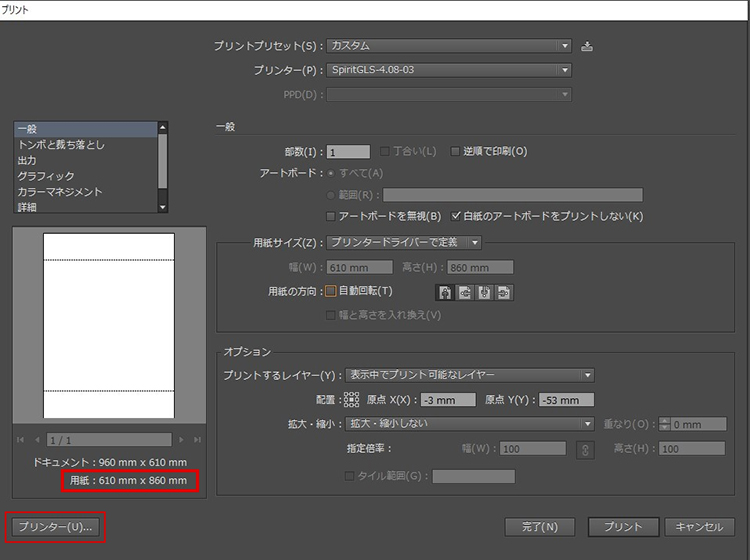This screenshot has width=750, height=560.
Task: Toggle タイル範囲(G) checkbox
Action: point(350,476)
